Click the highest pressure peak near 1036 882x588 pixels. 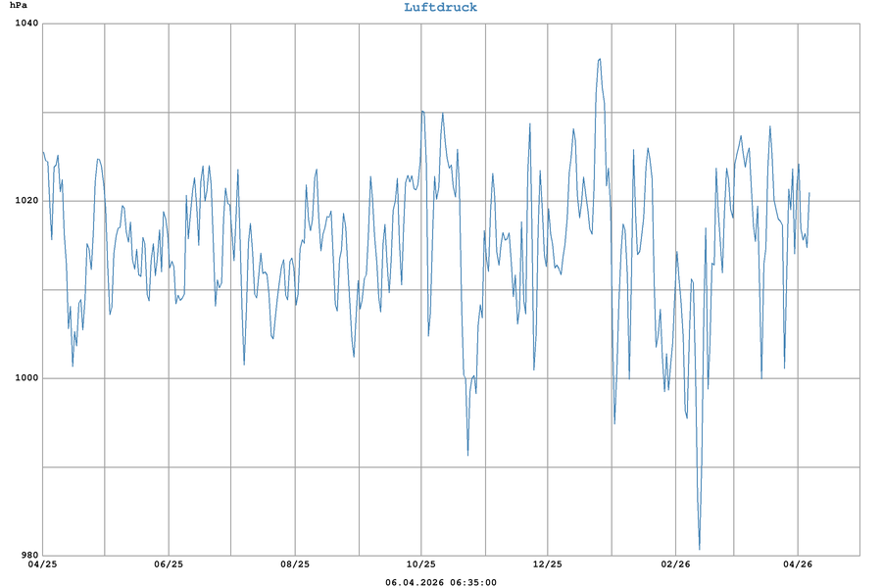pos(600,59)
